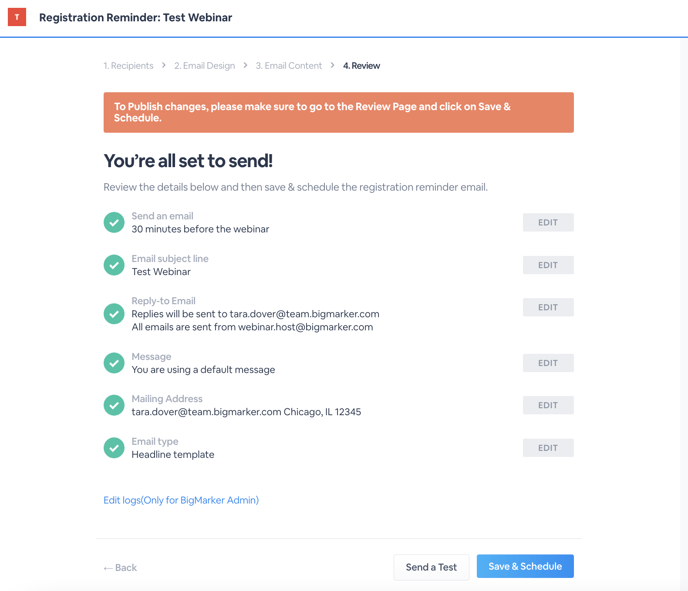Click the Reply-to Email checkmark icon
Image resolution: width=688 pixels, height=591 pixels.
(x=114, y=314)
